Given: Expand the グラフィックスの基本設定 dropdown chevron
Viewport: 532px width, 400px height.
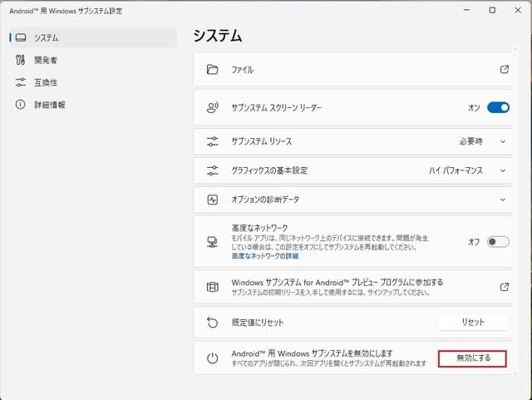Looking at the screenshot, I should (503, 170).
